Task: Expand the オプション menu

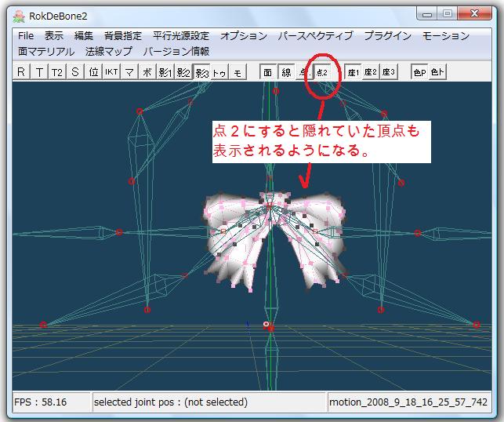Action: tap(243, 36)
